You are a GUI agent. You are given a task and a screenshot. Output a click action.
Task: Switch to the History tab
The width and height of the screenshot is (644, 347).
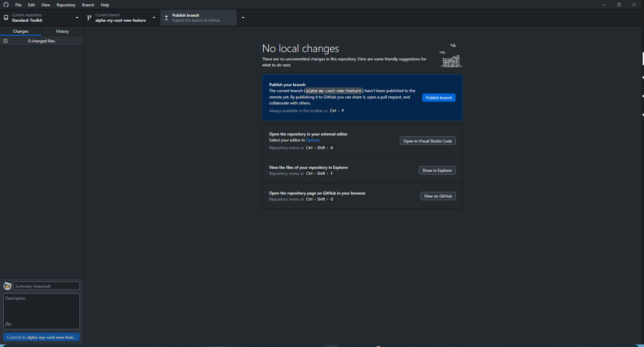point(62,31)
